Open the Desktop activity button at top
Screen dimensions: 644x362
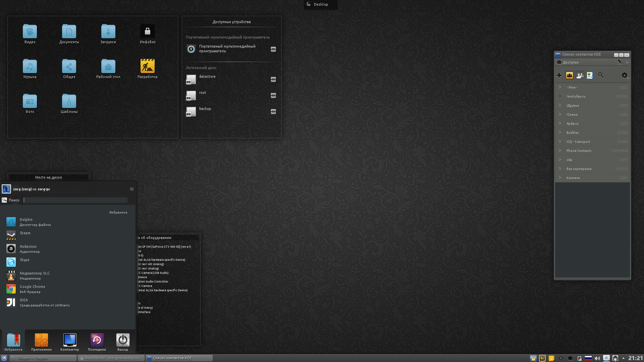pyautogui.click(x=321, y=4)
